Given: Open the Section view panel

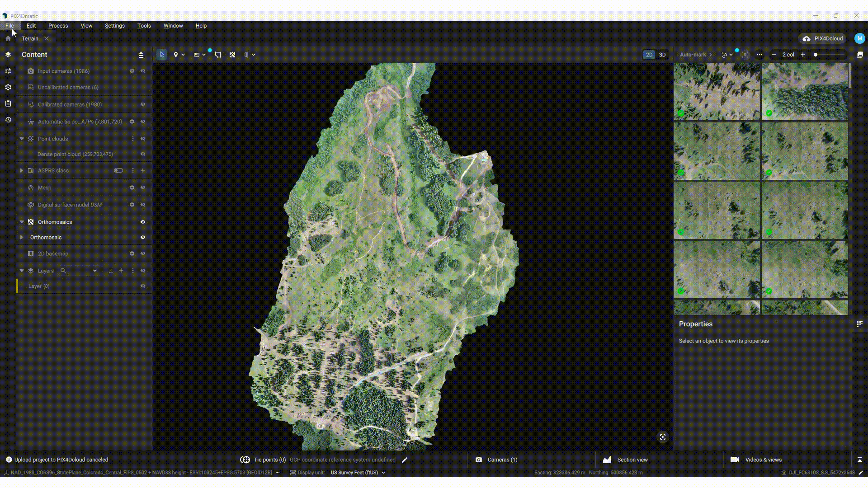Looking at the screenshot, I should click(632, 460).
